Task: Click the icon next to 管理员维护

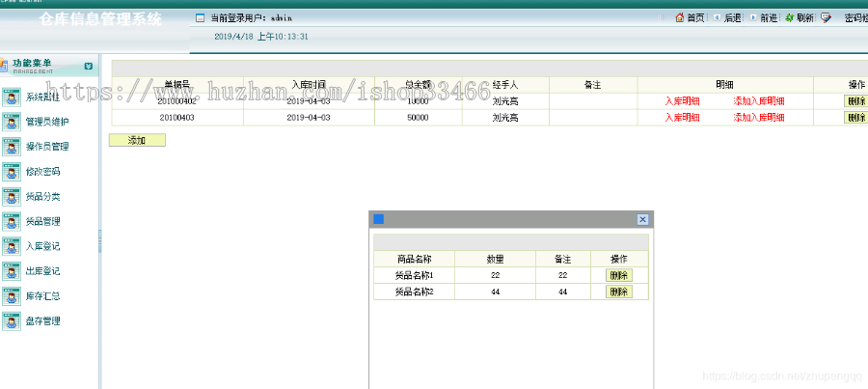Action: pyautogui.click(x=12, y=122)
